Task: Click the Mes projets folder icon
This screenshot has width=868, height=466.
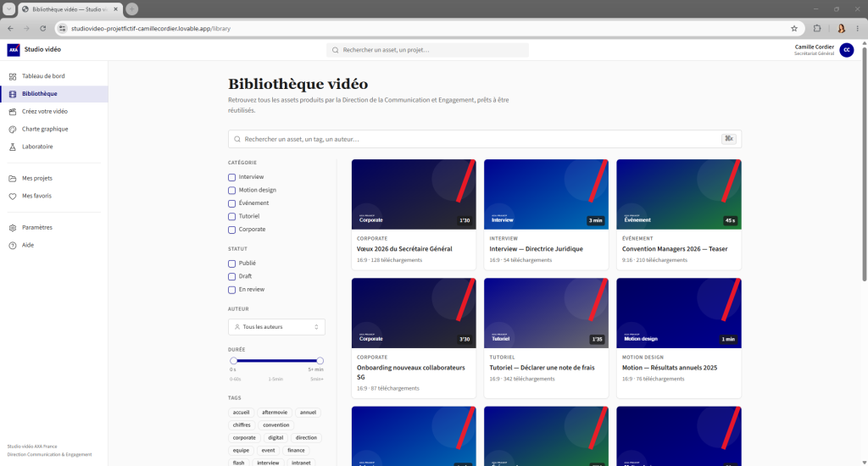Action: click(13, 179)
